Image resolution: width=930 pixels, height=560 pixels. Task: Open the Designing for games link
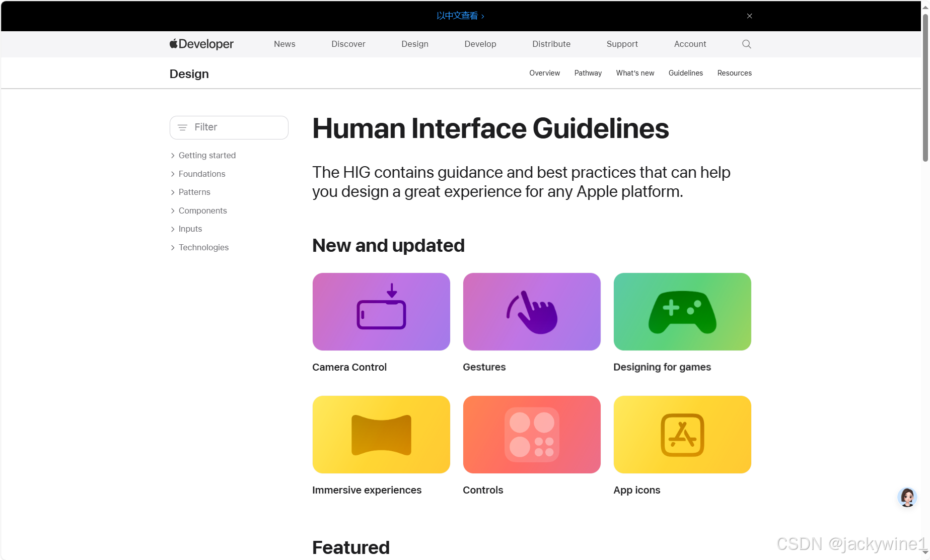tap(662, 367)
